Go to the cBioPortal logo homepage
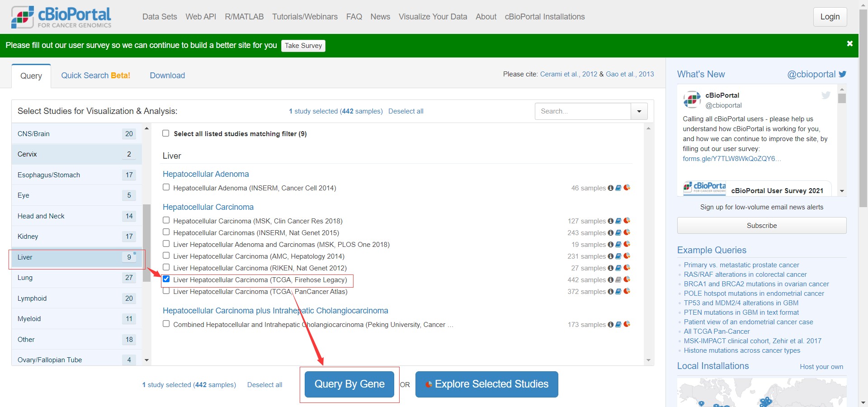The image size is (868, 407). tap(61, 17)
